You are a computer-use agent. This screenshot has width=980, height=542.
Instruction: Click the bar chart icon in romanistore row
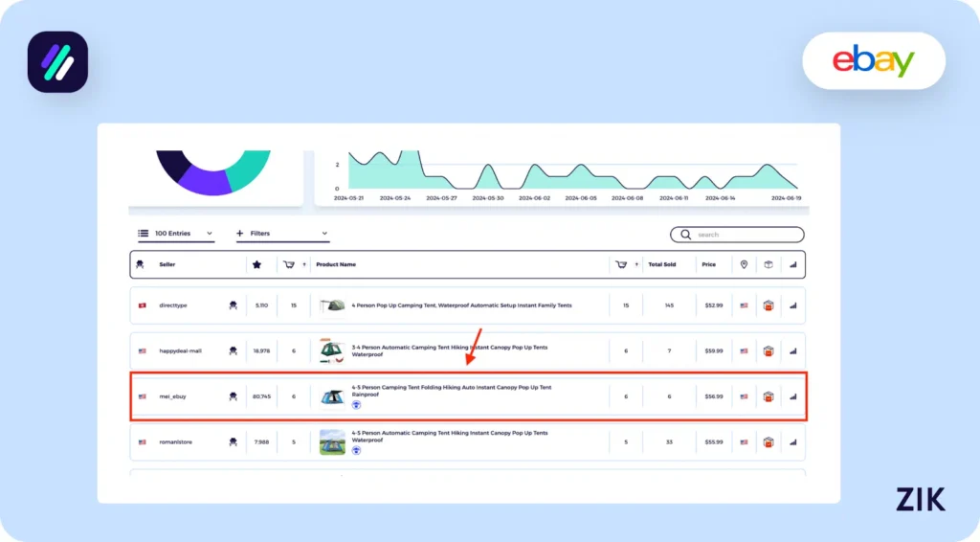click(x=792, y=442)
